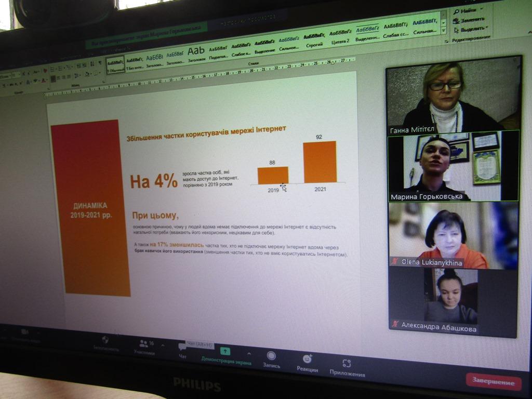The image size is (532, 399).
Task: Open the Participants (Участники) panel
Action: (144, 348)
